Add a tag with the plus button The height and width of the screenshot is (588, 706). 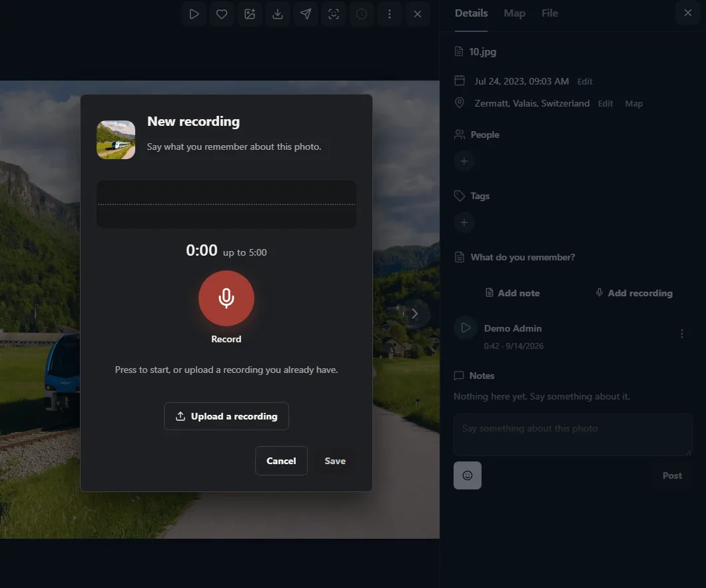point(464,222)
